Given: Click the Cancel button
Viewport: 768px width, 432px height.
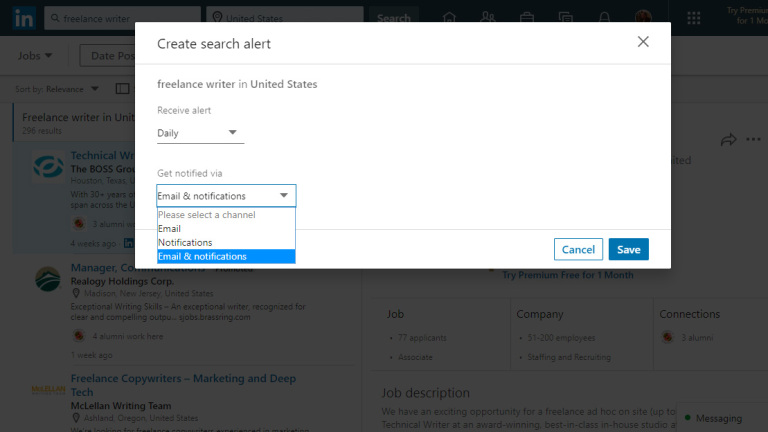Looking at the screenshot, I should click(578, 249).
